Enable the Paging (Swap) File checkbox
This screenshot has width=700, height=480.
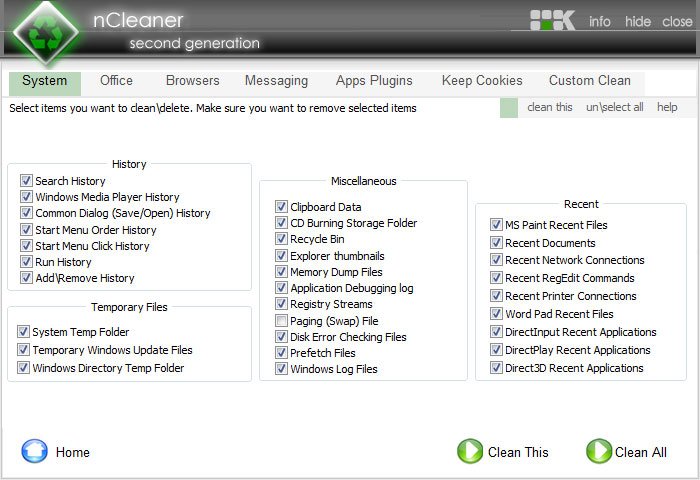pos(281,320)
